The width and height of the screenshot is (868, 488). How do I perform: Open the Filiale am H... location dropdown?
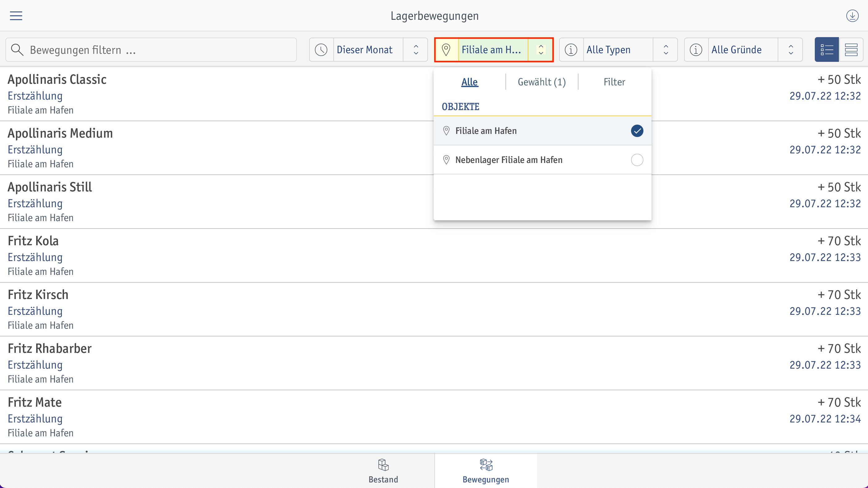tap(494, 49)
